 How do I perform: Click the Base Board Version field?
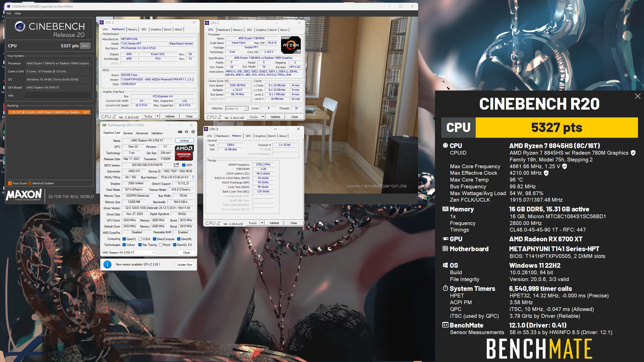[181, 43]
